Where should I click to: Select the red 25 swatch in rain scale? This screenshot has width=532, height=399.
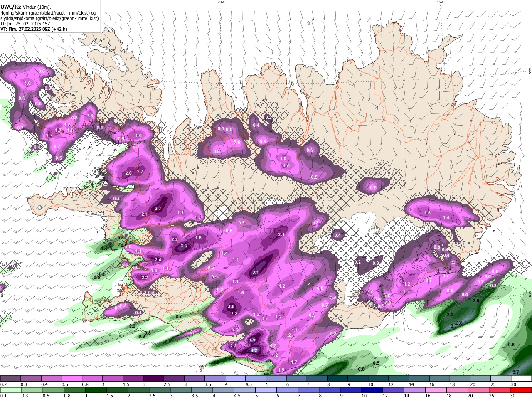pyautogui.click(x=500, y=390)
